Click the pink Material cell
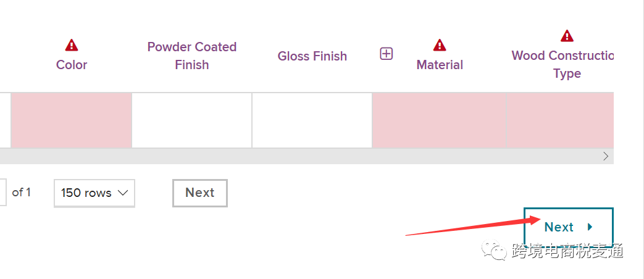 click(440, 120)
